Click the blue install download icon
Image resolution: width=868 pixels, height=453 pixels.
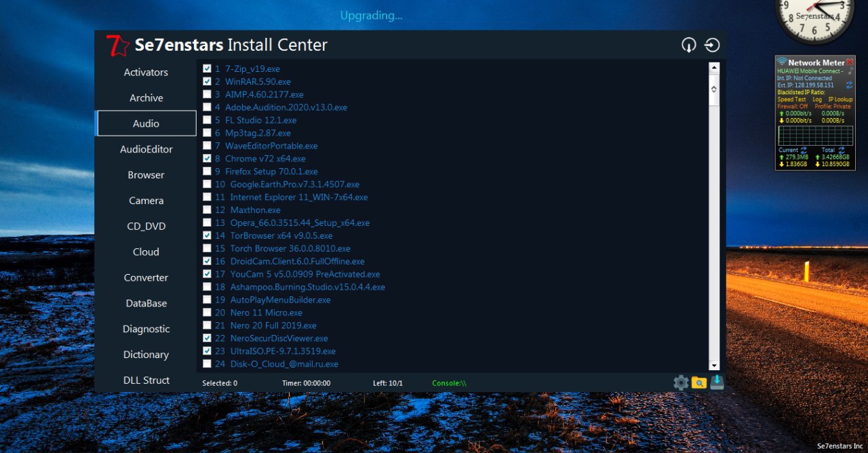tap(717, 382)
